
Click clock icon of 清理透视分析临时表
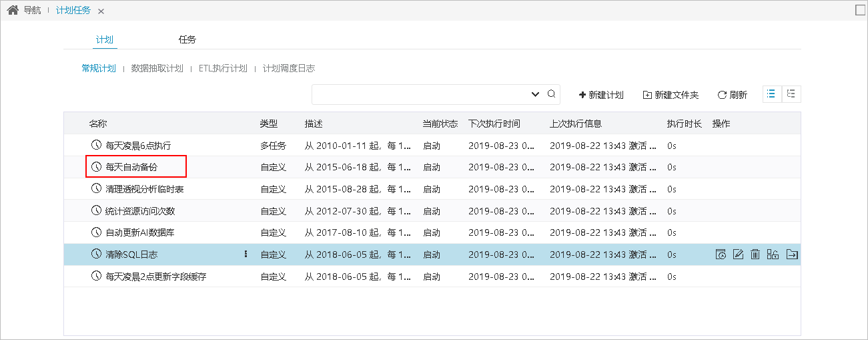coord(95,188)
